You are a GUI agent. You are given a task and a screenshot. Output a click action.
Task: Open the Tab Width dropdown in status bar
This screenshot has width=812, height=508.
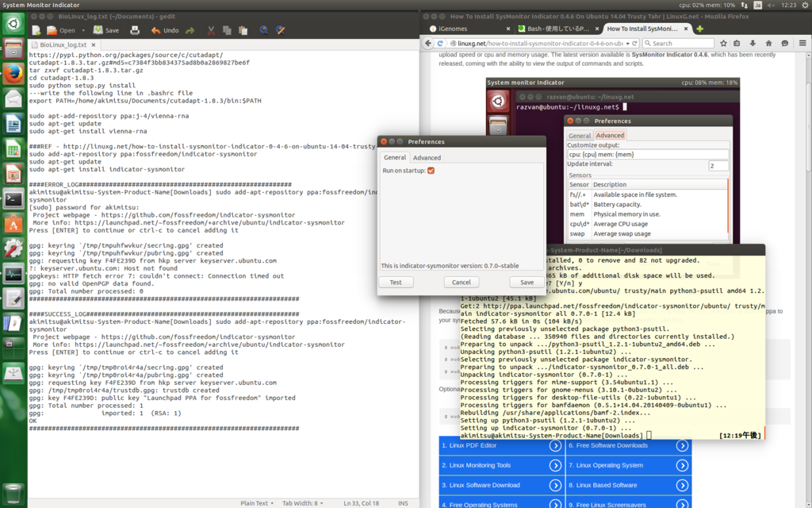tap(302, 503)
